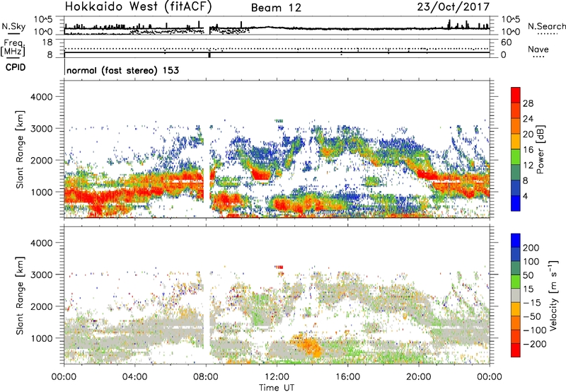Click the red echo patch near 3200 km at 12:00

coord(279,267)
